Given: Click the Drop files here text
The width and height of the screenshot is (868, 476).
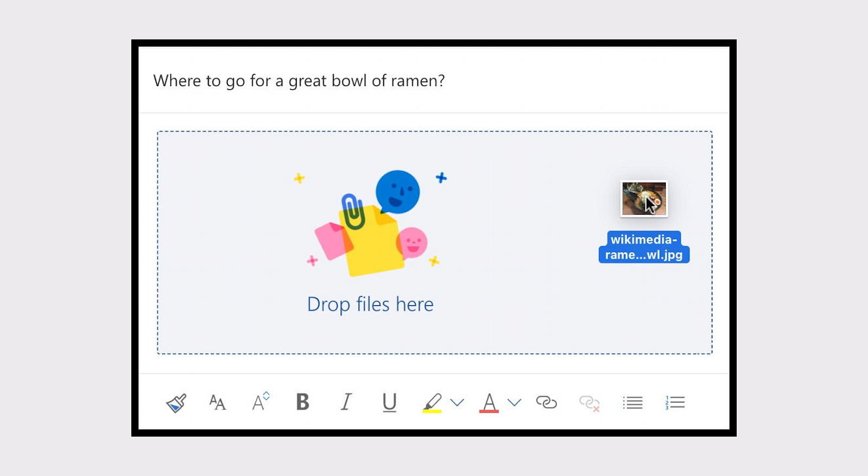Looking at the screenshot, I should tap(370, 304).
